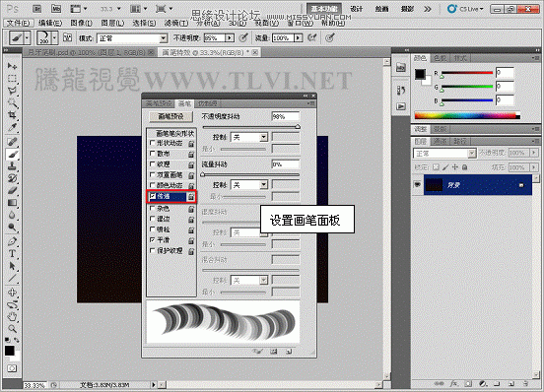
Task: Click the 不透明度抖动 98% input field
Action: tap(285, 117)
